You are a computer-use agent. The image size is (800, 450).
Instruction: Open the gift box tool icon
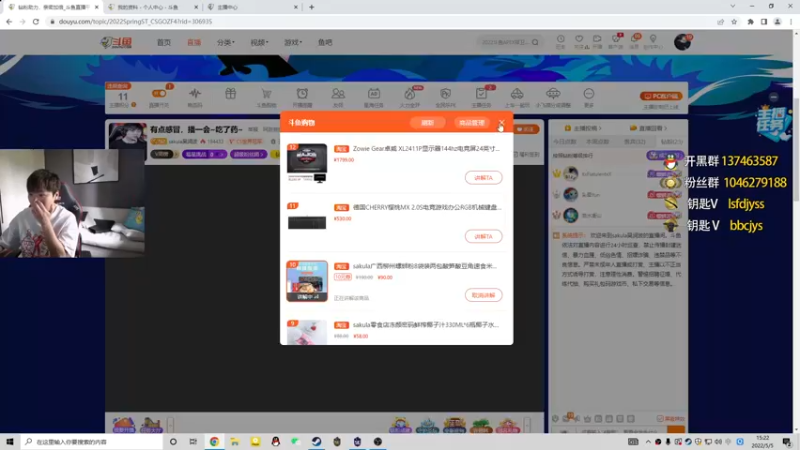231,94
